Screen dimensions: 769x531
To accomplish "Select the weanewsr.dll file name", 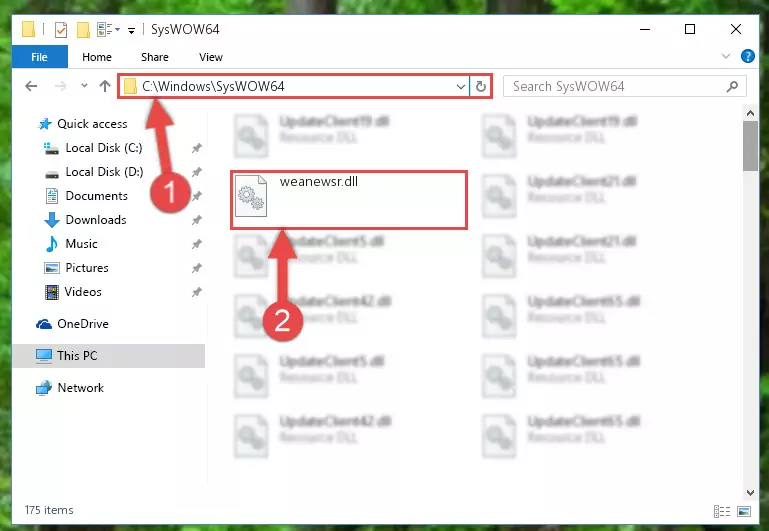I will click(x=318, y=181).
